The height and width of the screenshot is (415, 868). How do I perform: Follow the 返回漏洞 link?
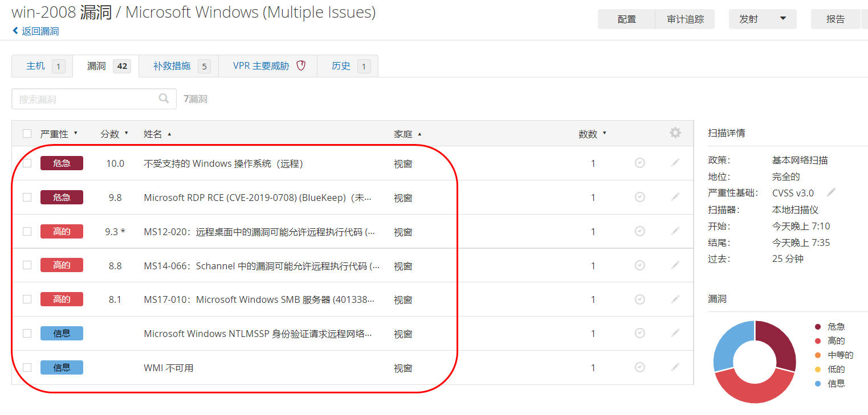pos(40,31)
